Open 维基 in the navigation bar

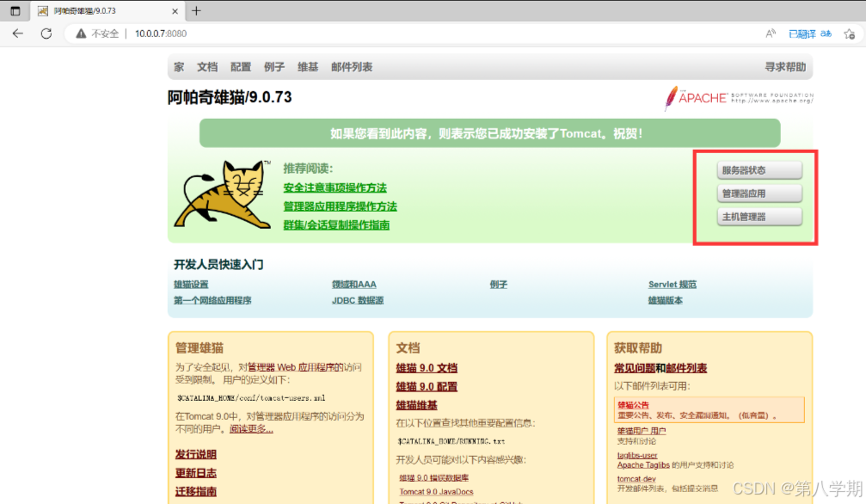[x=308, y=67]
